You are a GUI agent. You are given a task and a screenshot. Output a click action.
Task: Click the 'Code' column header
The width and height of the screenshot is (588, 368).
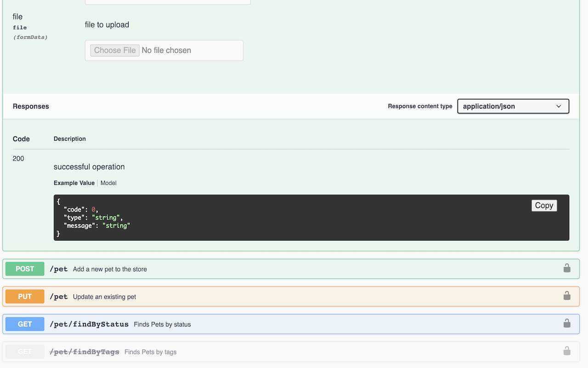pyautogui.click(x=21, y=139)
